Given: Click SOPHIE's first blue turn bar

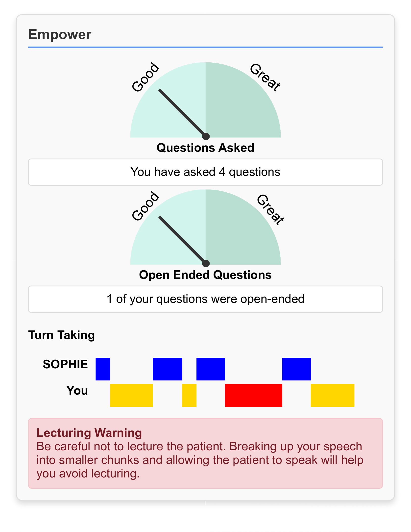Looking at the screenshot, I should (103, 369).
